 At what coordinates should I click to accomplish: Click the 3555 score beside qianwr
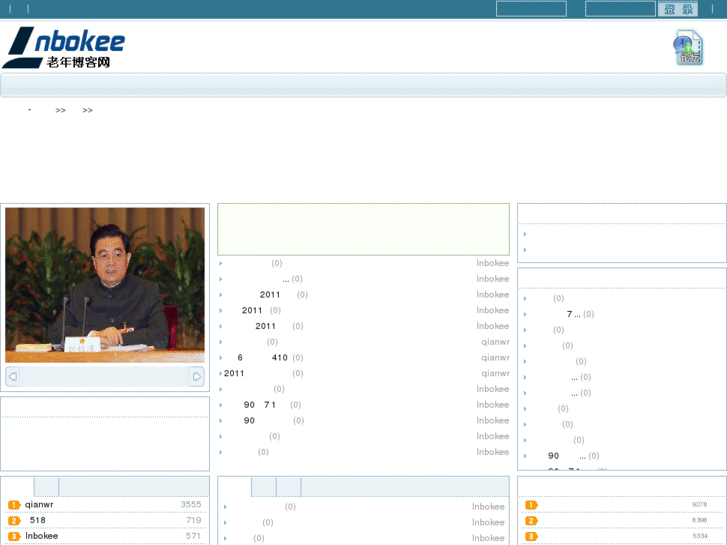click(191, 504)
